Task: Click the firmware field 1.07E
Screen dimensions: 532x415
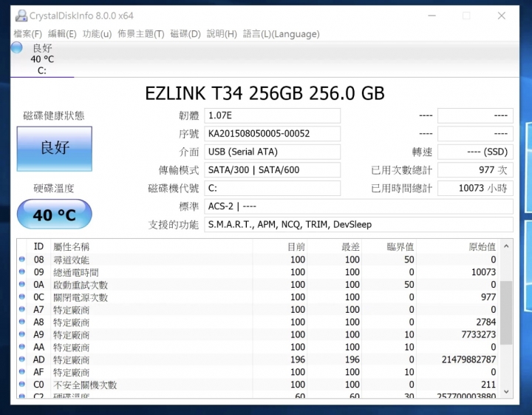Action: coord(272,116)
